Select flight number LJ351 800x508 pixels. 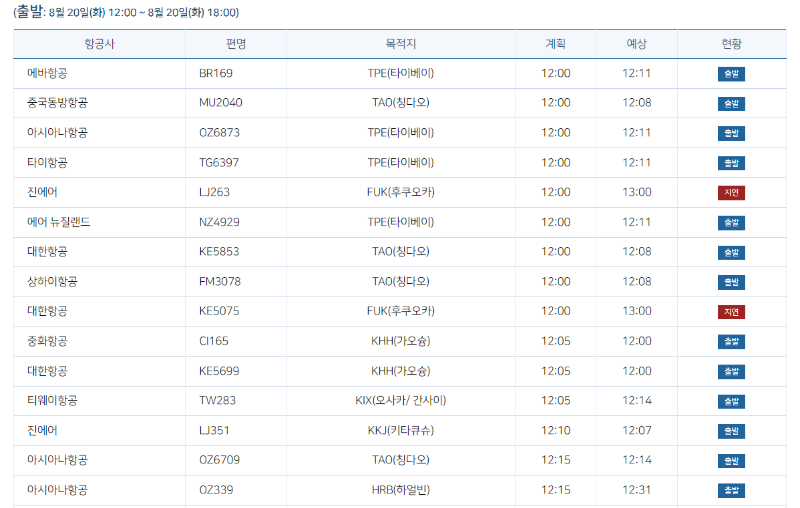[x=214, y=430]
